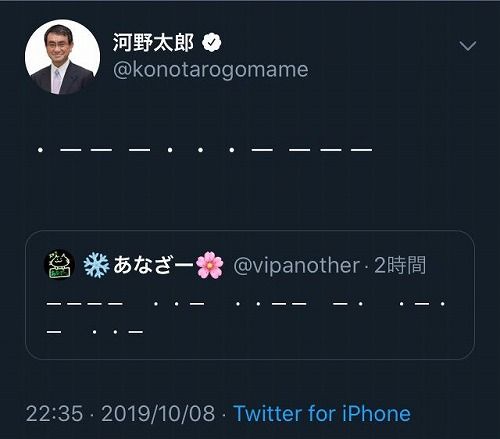This screenshot has height=439, width=500.
Task: Open the Twitter for iPhone source link
Action: pos(322,414)
